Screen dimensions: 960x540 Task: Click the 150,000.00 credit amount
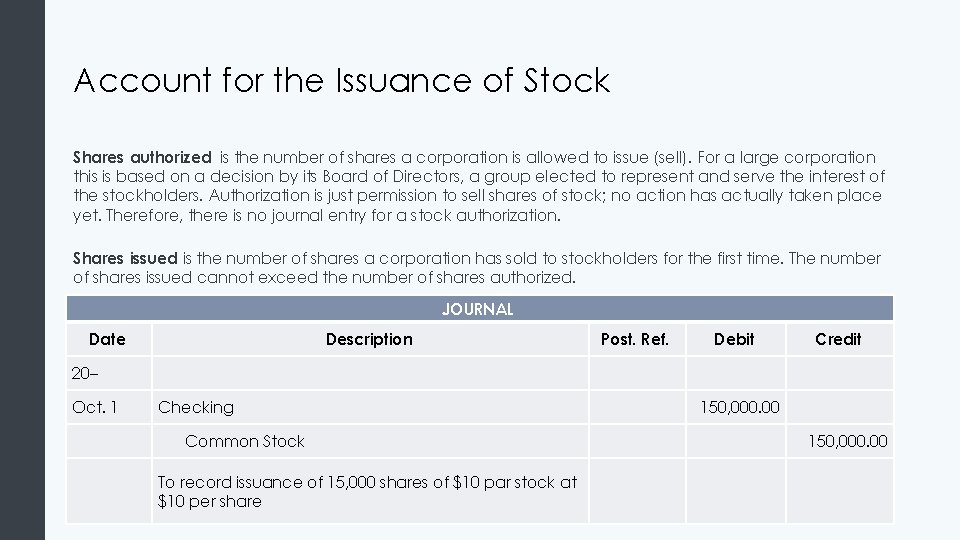click(847, 441)
